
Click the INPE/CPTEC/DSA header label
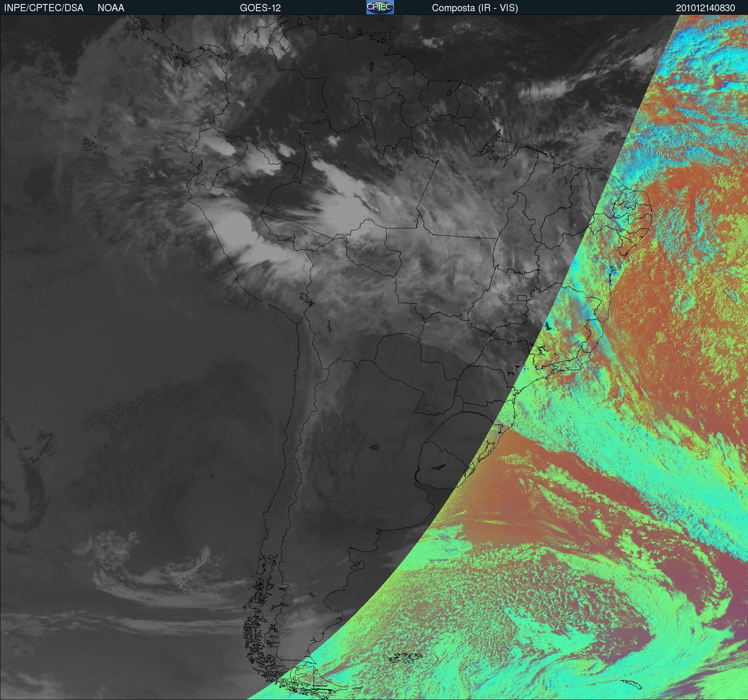(44, 8)
